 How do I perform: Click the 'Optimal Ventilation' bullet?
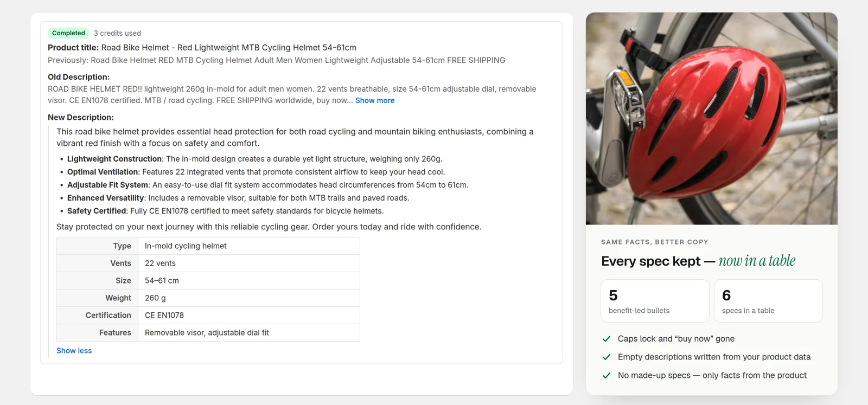(256, 172)
